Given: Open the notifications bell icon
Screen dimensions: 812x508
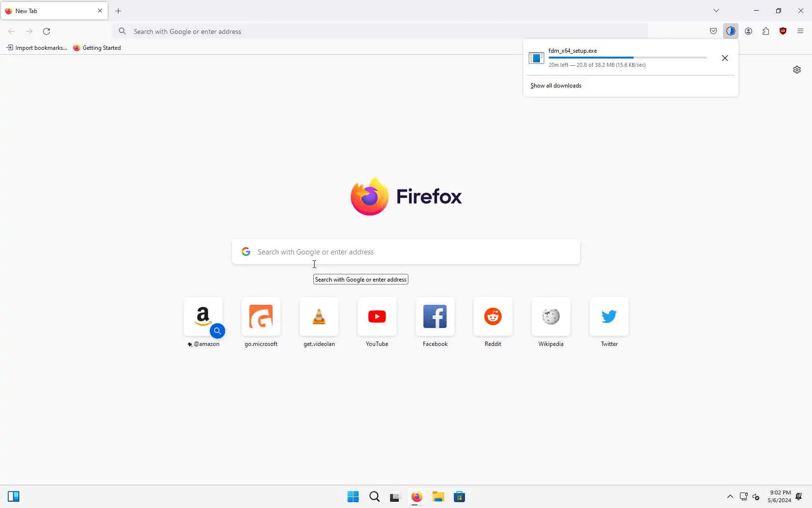Looking at the screenshot, I should 799,497.
